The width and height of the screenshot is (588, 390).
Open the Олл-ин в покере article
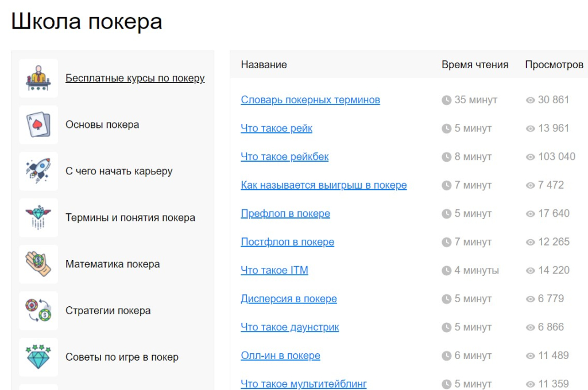point(280,356)
